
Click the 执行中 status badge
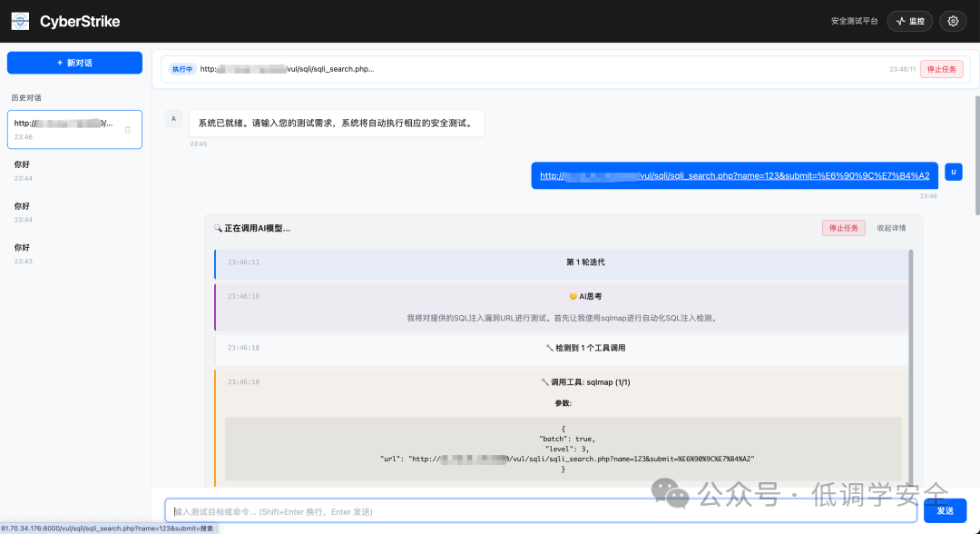(182, 69)
